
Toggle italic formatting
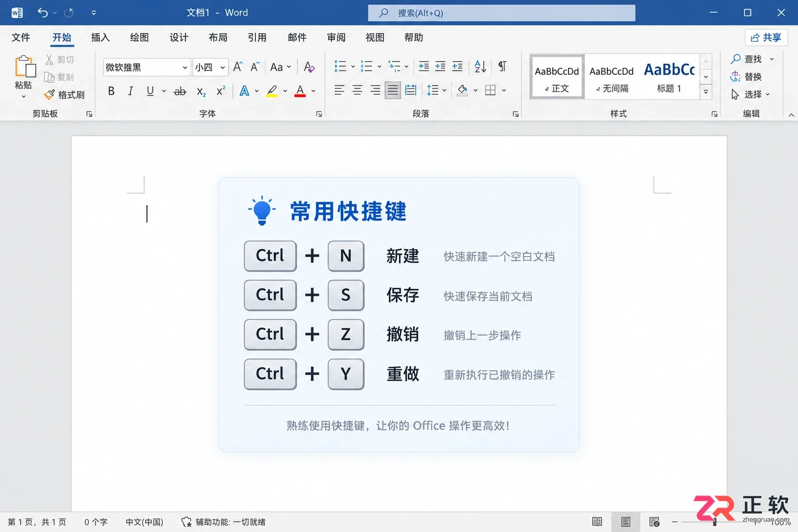coord(130,91)
